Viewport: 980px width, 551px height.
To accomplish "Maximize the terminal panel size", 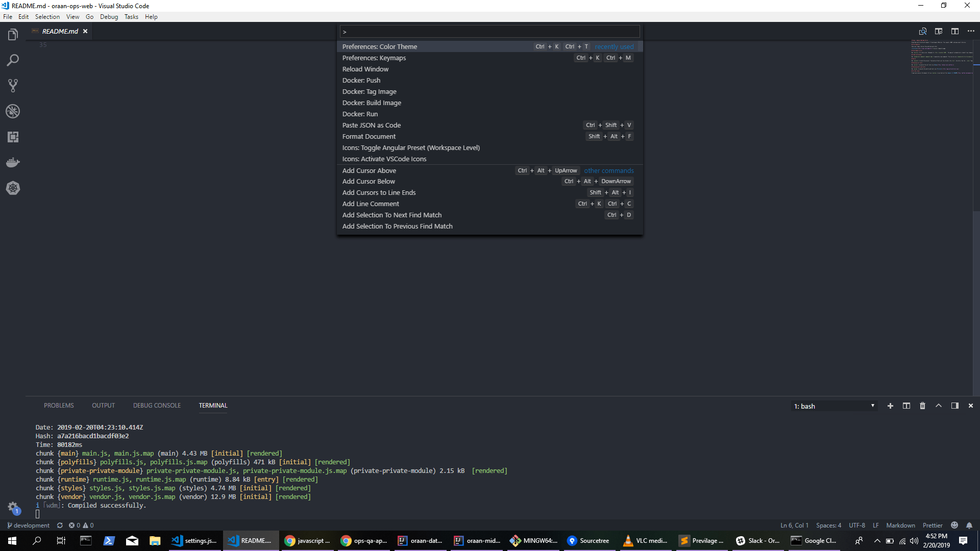I will 938,406.
